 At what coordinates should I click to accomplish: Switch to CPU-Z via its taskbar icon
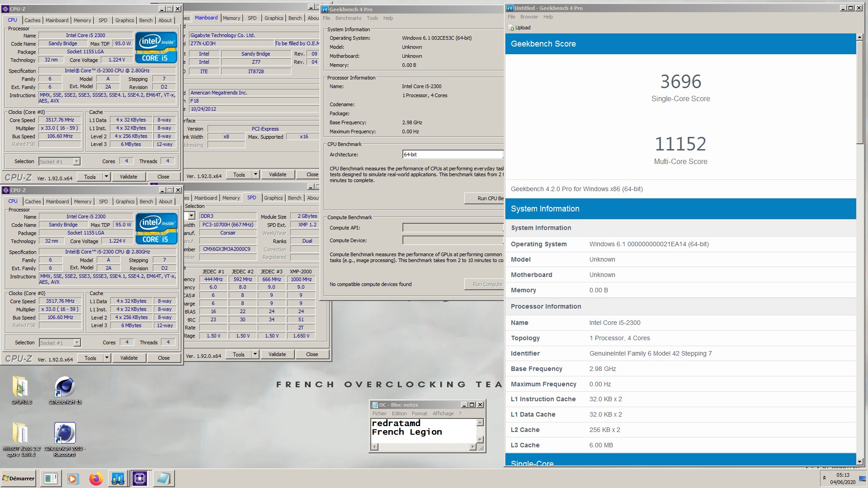(140, 479)
